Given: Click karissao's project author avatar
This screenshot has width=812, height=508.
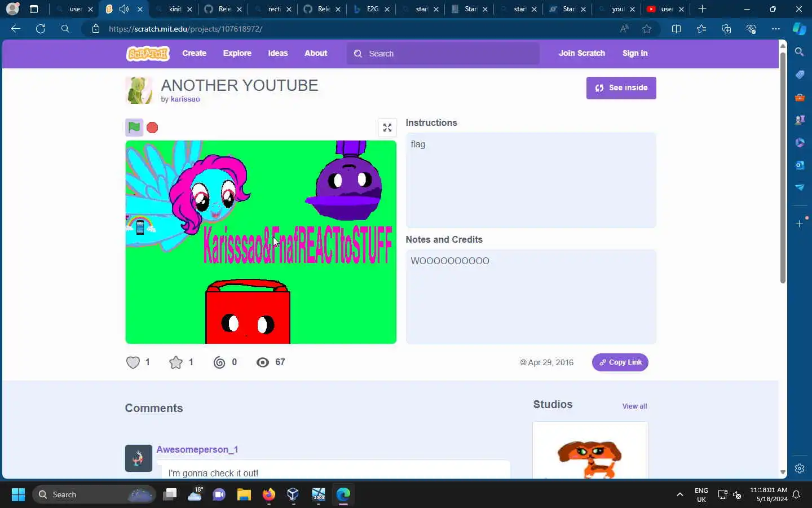Looking at the screenshot, I should coord(139,90).
